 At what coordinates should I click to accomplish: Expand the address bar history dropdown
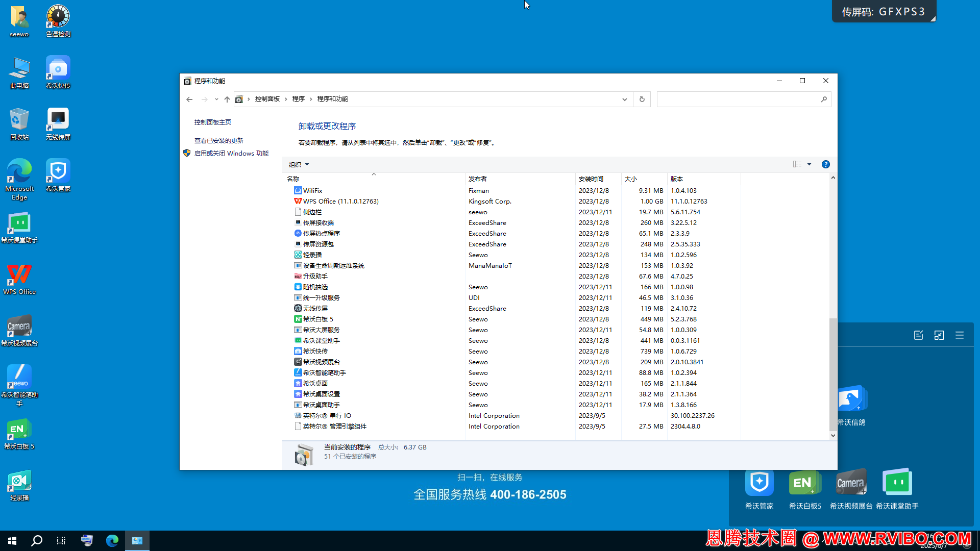click(625, 99)
